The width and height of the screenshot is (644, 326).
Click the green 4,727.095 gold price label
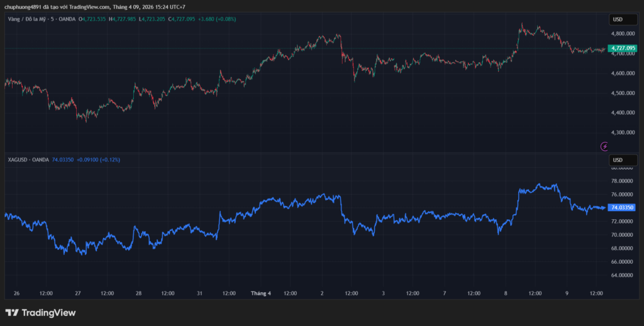(x=622, y=48)
